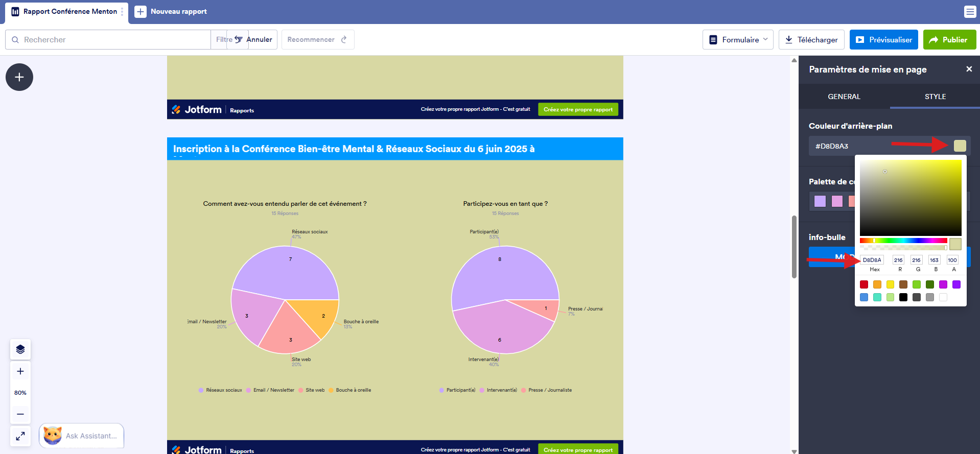Click the Email / Newsletter legend item
The width and height of the screenshot is (980, 454).
tap(270, 390)
